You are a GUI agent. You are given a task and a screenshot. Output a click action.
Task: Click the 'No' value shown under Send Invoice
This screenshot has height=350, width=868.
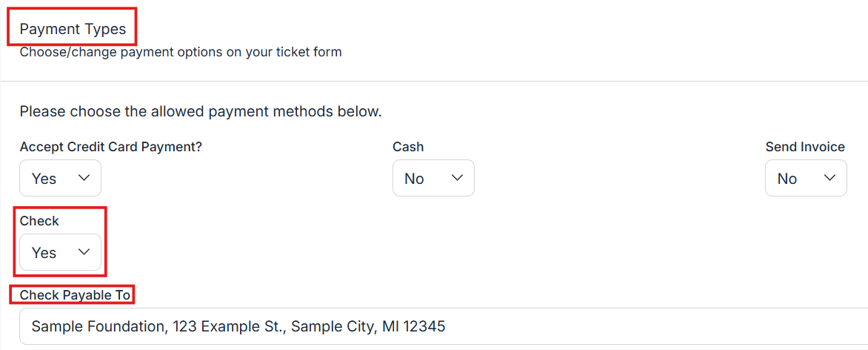coord(787,179)
